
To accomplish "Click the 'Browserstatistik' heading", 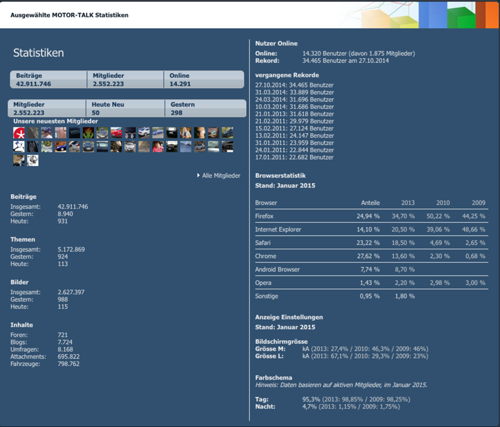I will tap(280, 176).
